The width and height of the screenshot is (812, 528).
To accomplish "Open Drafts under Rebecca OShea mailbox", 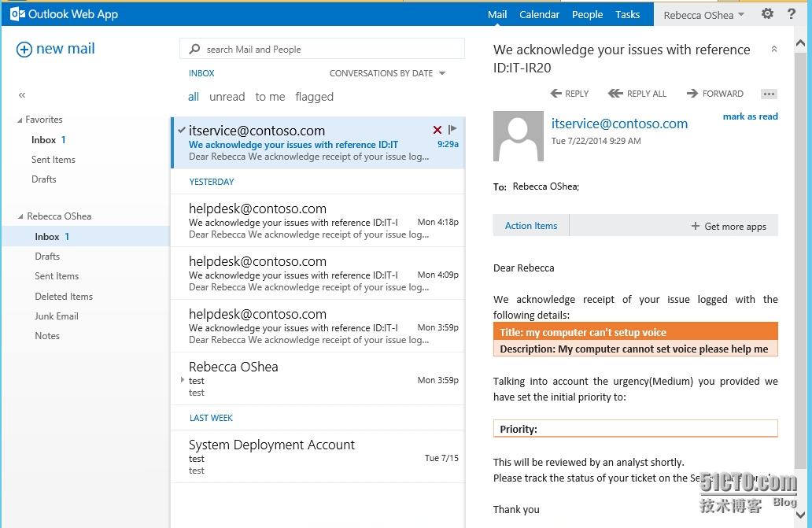I will 47,257.
